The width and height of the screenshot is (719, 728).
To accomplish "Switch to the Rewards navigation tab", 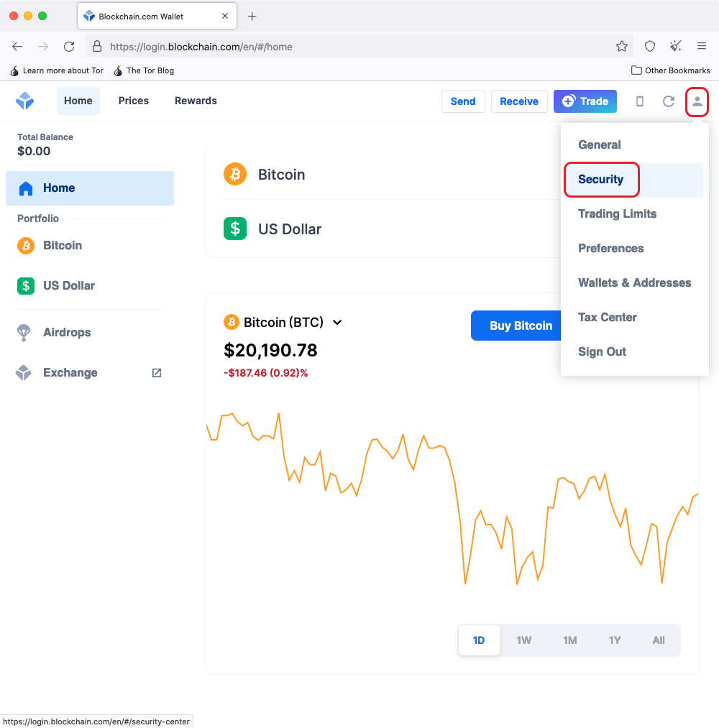I will (x=196, y=101).
